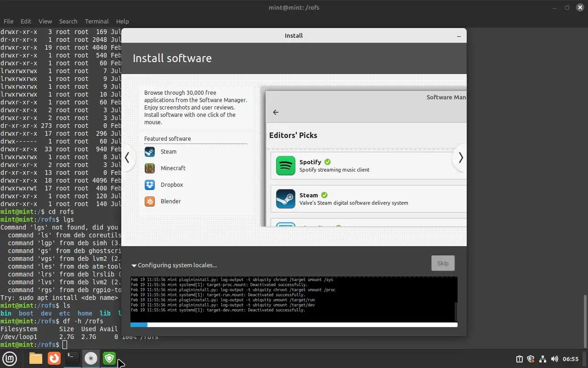Click the 'etc' directory name in ls output
The image size is (588, 368).
pos(65,313)
